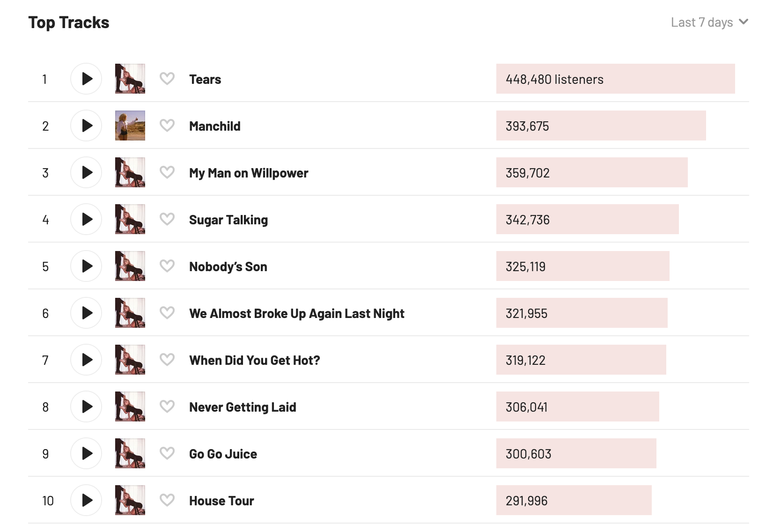
Task: Open the Last 7 days dropdown
Action: coord(709,22)
